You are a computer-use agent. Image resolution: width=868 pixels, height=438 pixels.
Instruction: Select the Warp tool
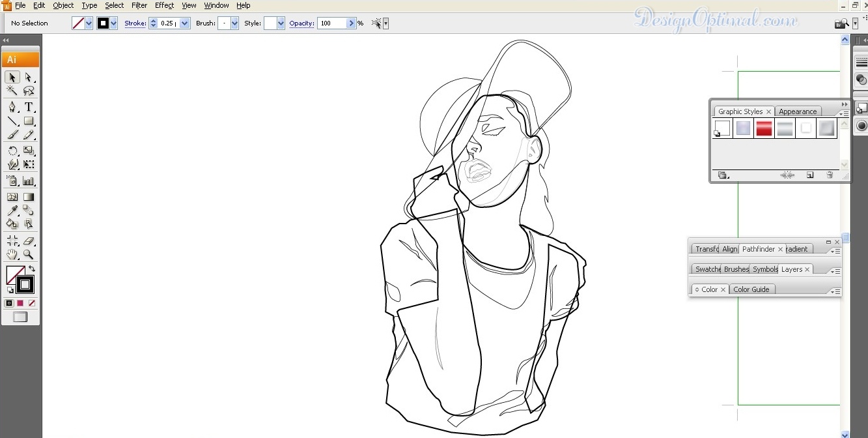[12, 164]
